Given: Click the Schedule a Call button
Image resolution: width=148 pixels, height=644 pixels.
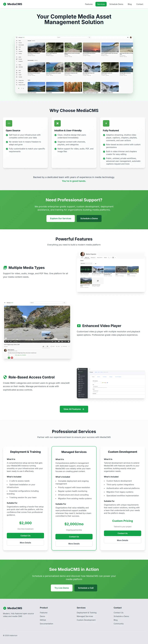Looking at the screenshot, I should pos(86,588).
